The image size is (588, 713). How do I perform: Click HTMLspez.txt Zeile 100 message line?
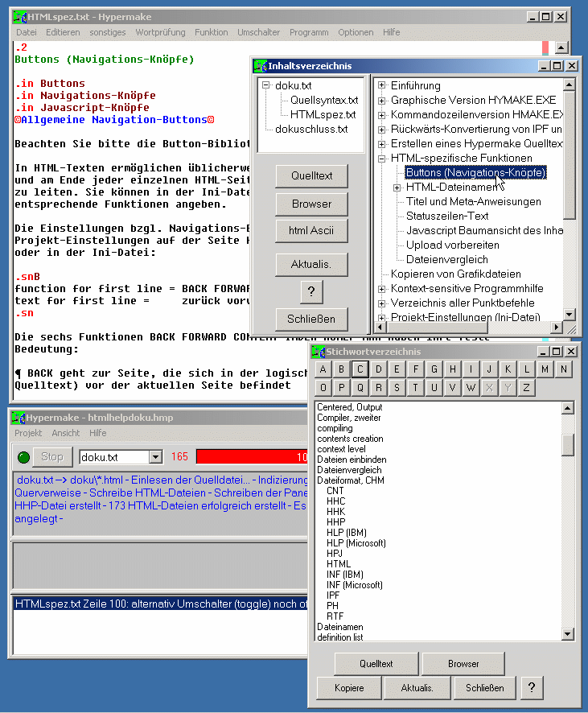(160, 604)
